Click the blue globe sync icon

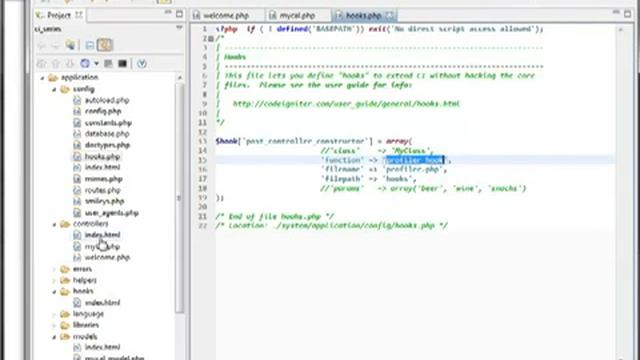point(84,64)
